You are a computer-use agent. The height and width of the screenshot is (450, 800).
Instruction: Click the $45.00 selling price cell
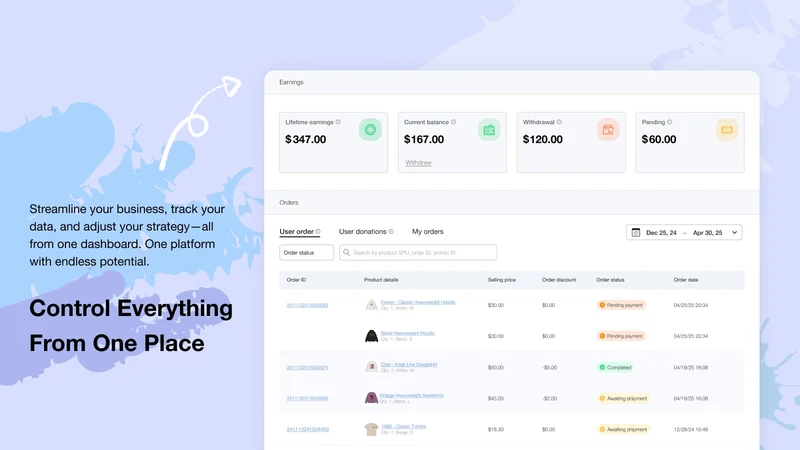[495, 398]
